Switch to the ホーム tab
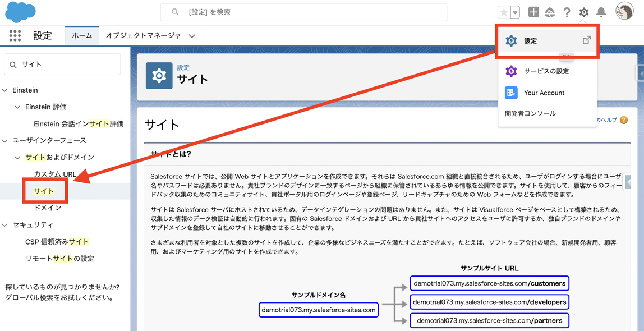Viewport: 644px width, 331px height. [x=82, y=36]
